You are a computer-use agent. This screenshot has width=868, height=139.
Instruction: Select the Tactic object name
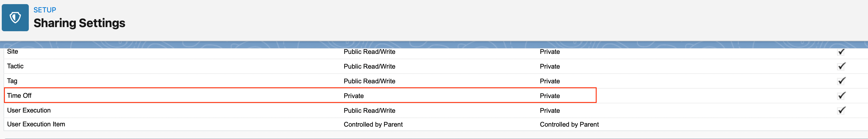pyautogui.click(x=15, y=66)
